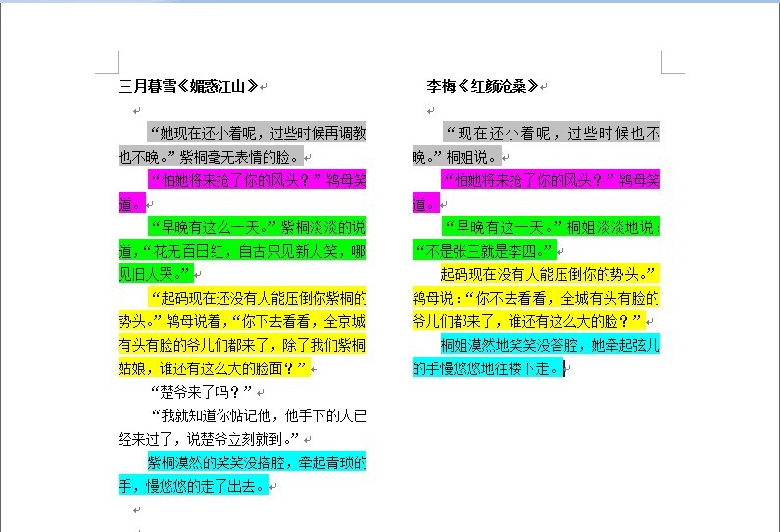Click the yellow line 势头。”鸨母说着，“你下去看看，全京城
This screenshot has height=532, width=780.
click(242, 321)
